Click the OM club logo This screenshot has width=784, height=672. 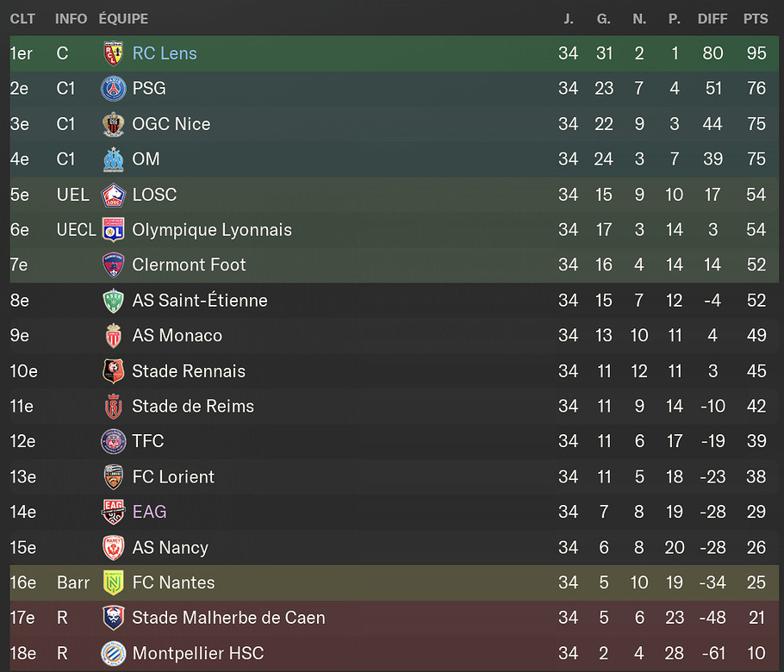[x=113, y=159]
